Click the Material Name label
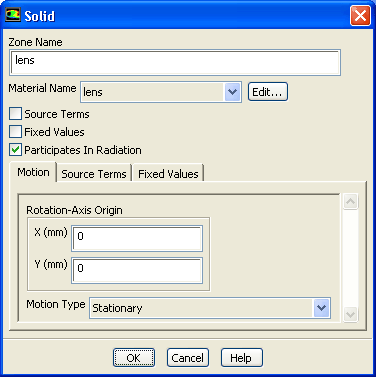376x377 pixels. click(42, 88)
